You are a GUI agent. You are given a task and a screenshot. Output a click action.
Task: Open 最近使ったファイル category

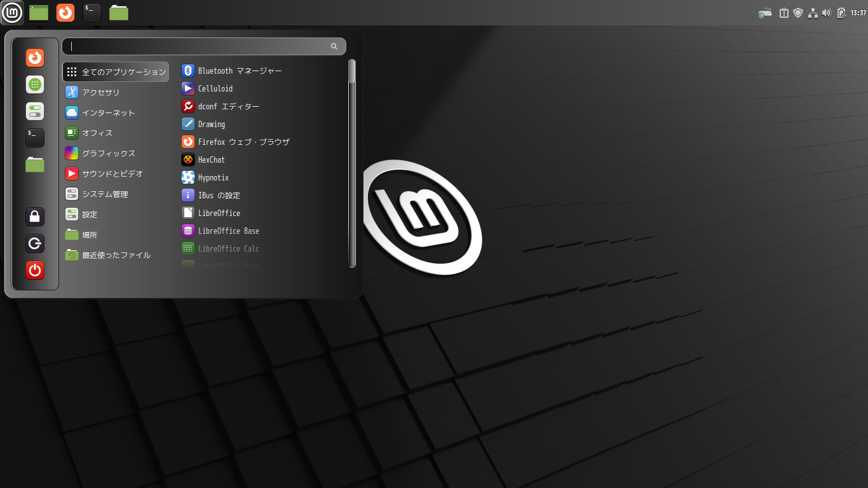[x=116, y=255]
